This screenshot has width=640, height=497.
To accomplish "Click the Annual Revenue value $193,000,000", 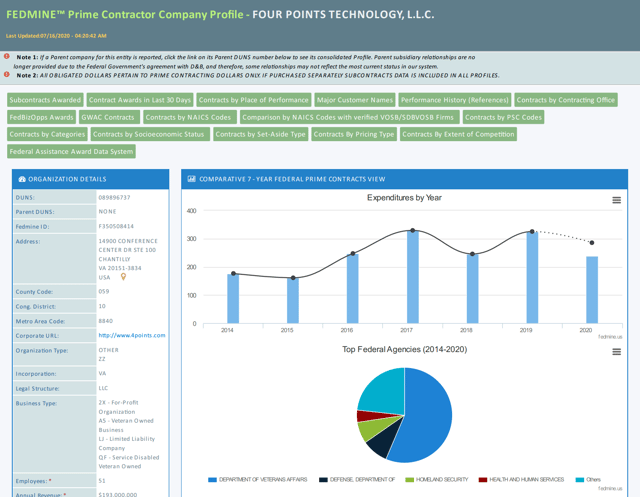I will (118, 494).
